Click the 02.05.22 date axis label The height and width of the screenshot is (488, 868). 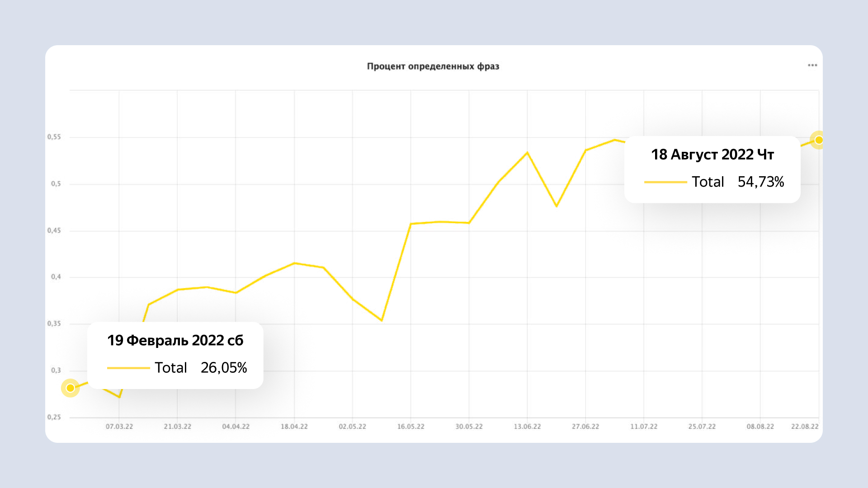click(x=353, y=427)
